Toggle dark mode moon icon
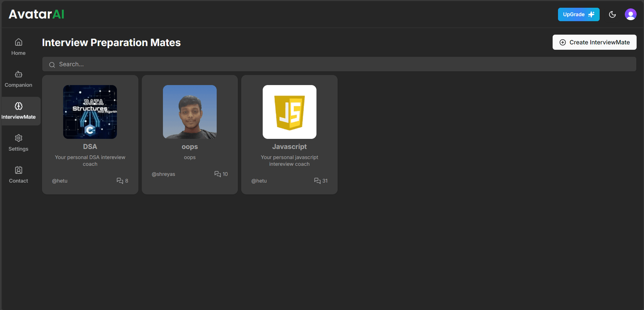Screen dimensions: 644x310 coord(612,14)
